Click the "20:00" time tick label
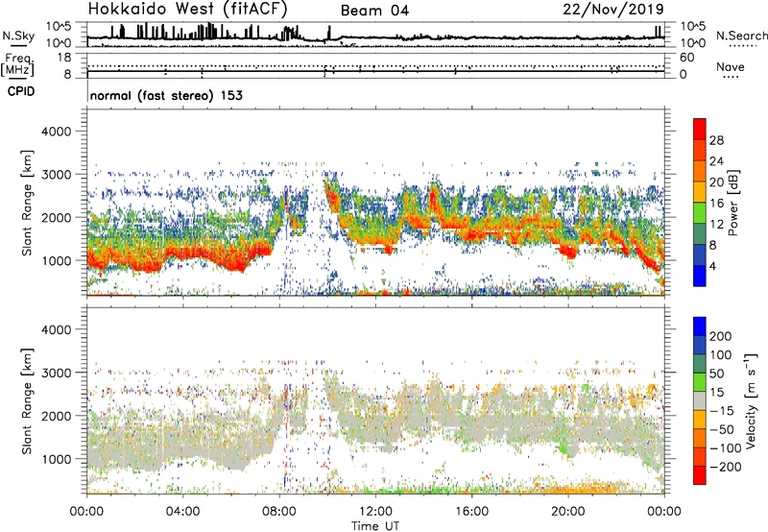This screenshot has width=768, height=532. (x=568, y=512)
